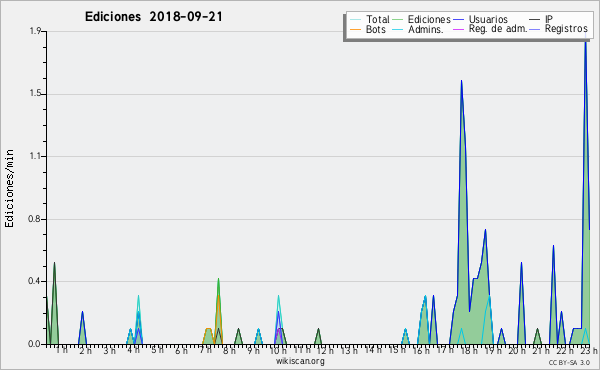Click the Ediciones legend entry
The height and width of the screenshot is (370, 600).
coord(422,19)
